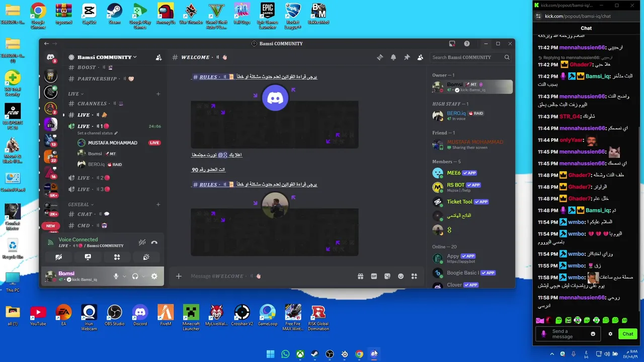644x362 pixels.
Task: Open Kick chat identity microphone badge
Action: click(x=543, y=334)
